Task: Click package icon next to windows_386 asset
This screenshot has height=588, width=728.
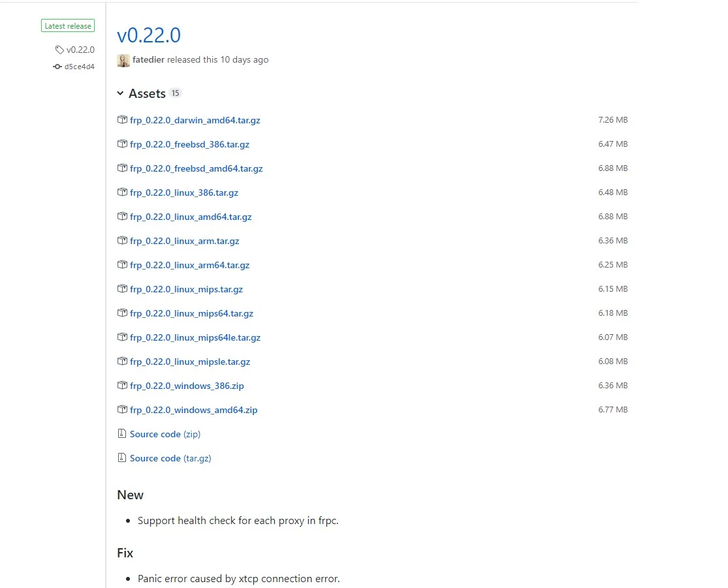Action: pos(122,385)
